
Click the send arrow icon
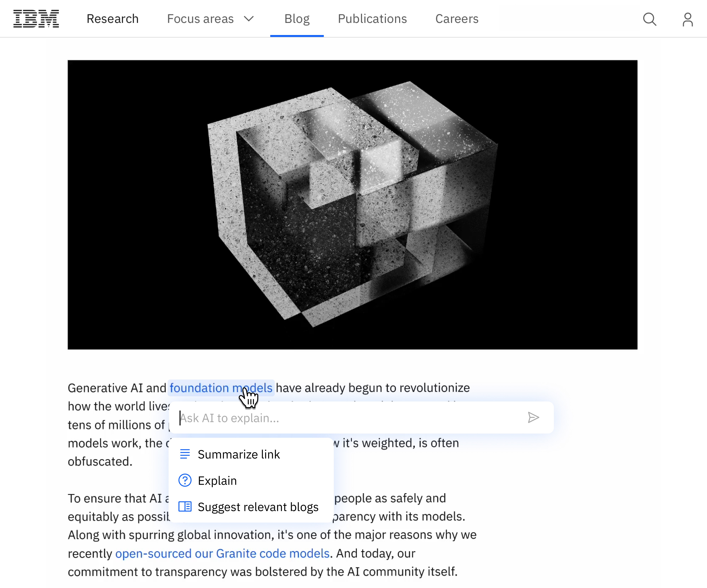533,418
